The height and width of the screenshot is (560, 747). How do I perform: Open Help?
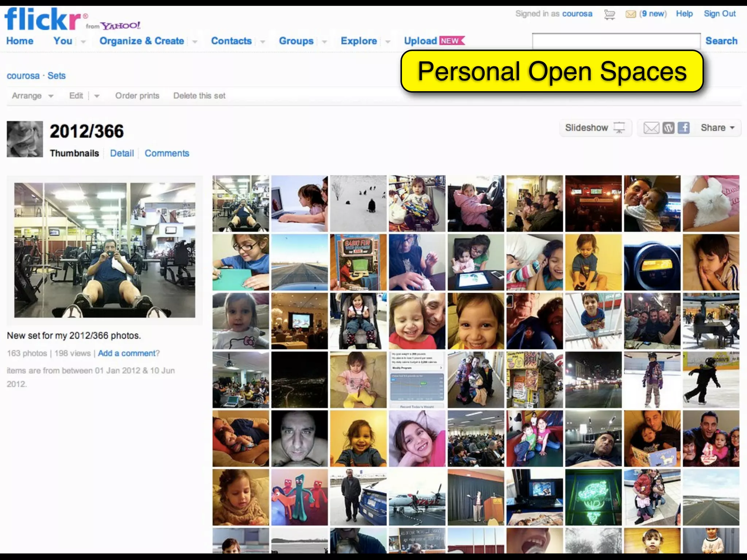point(684,14)
